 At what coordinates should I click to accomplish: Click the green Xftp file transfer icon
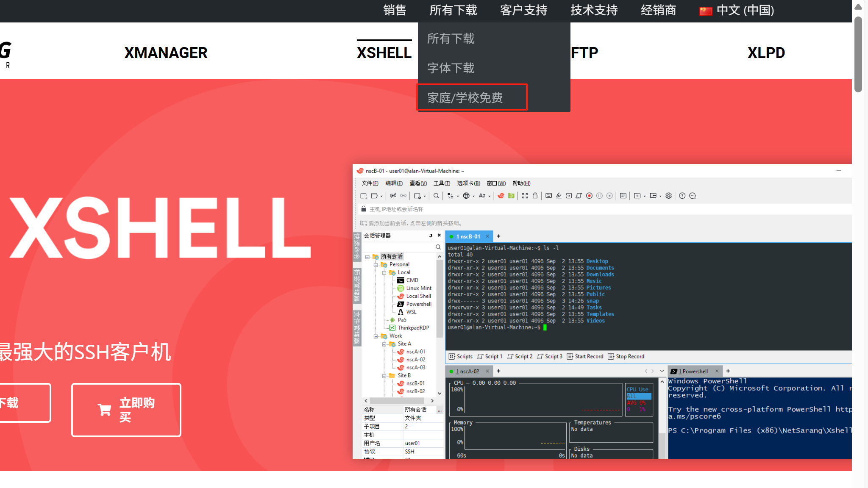tap(511, 196)
